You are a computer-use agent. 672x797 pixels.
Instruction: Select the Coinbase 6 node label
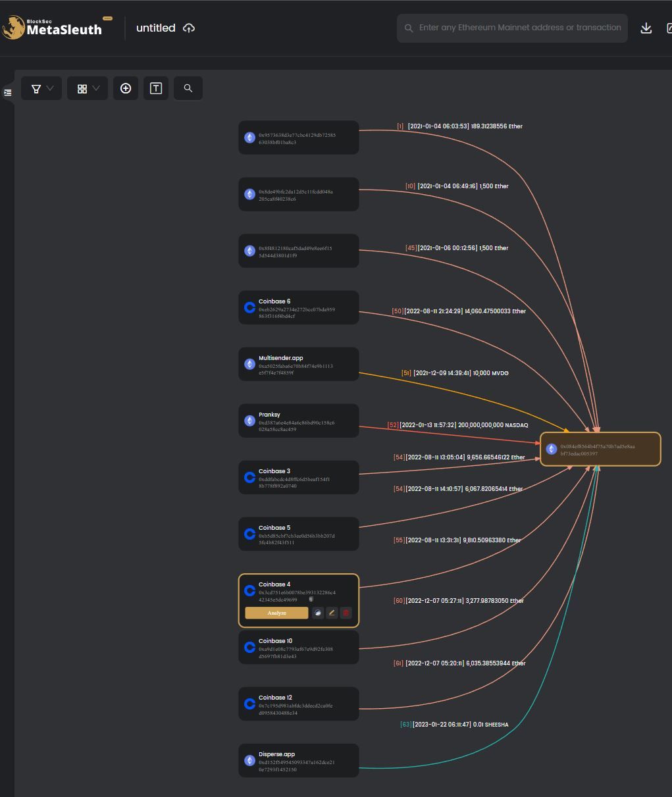point(274,301)
